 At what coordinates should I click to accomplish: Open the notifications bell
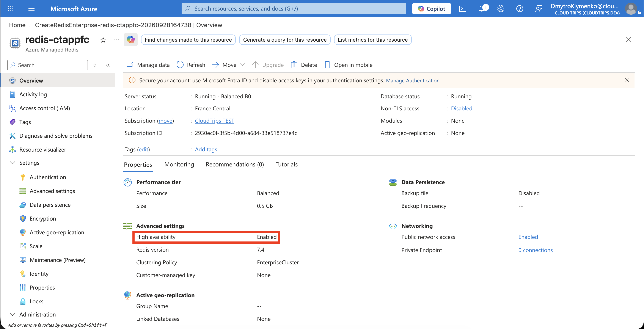(482, 9)
